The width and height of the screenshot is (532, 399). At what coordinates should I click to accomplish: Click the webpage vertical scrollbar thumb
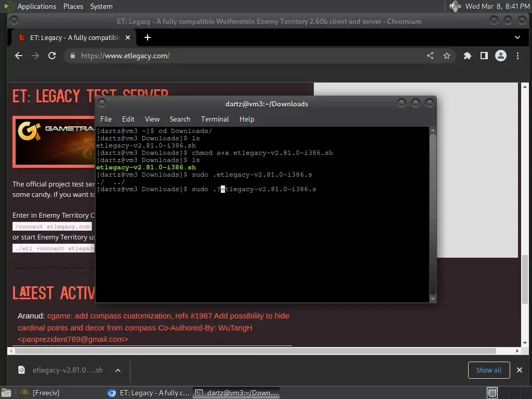[525, 278]
